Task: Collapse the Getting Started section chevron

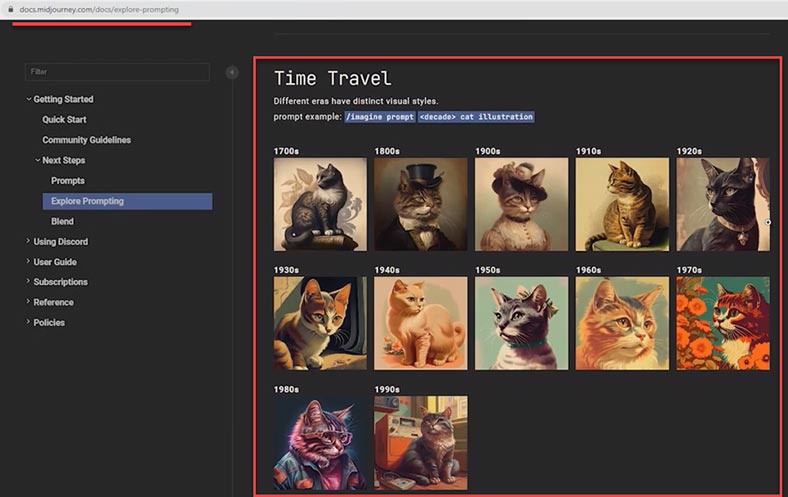Action: click(x=29, y=99)
